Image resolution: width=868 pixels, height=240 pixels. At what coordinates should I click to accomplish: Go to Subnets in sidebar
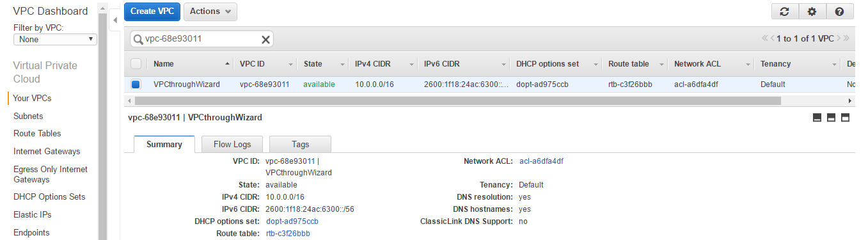click(28, 116)
